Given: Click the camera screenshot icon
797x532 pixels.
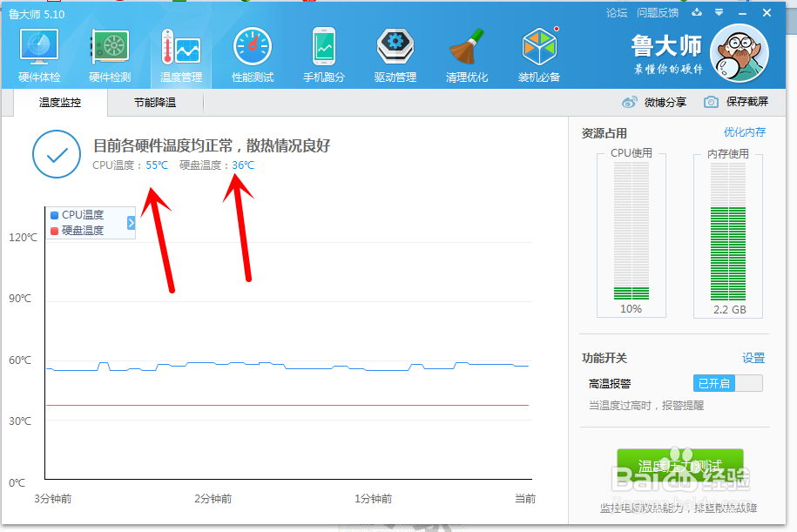Looking at the screenshot, I should pos(711,102).
